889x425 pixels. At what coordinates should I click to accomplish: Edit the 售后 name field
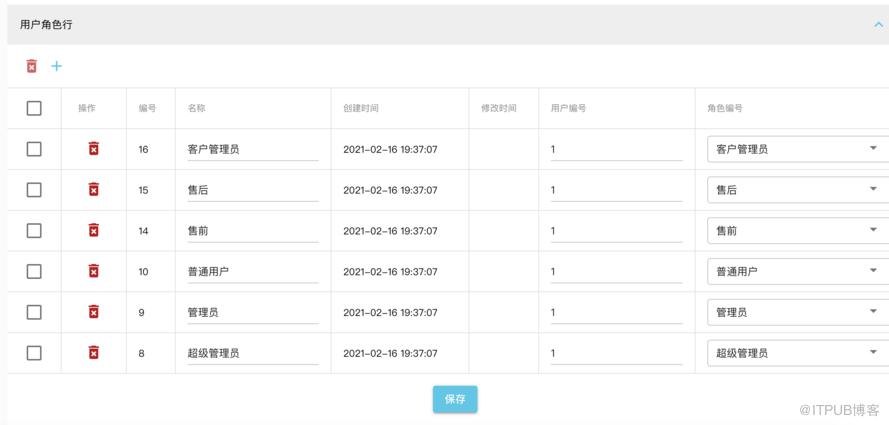(x=253, y=190)
